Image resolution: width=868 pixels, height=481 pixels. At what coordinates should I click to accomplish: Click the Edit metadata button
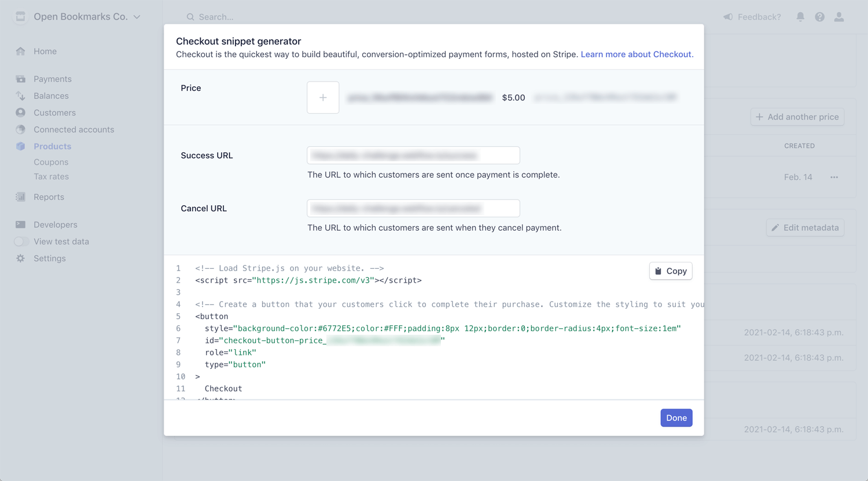(805, 228)
